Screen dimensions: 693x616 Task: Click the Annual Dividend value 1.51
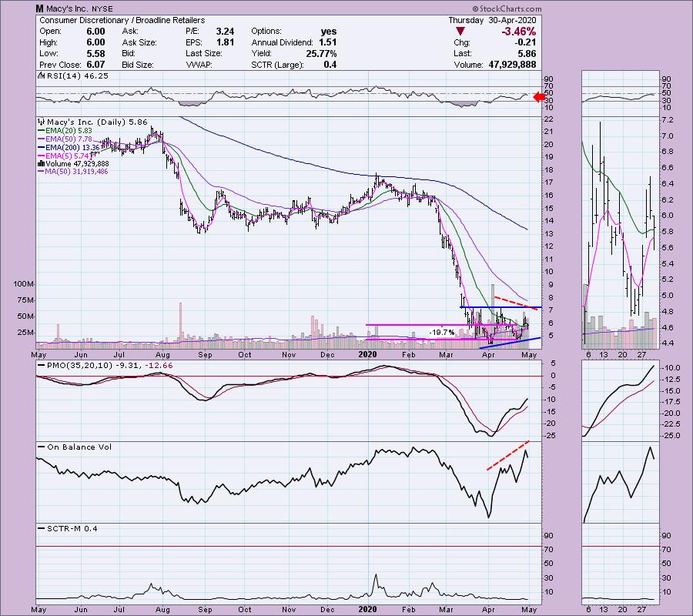coord(327,42)
